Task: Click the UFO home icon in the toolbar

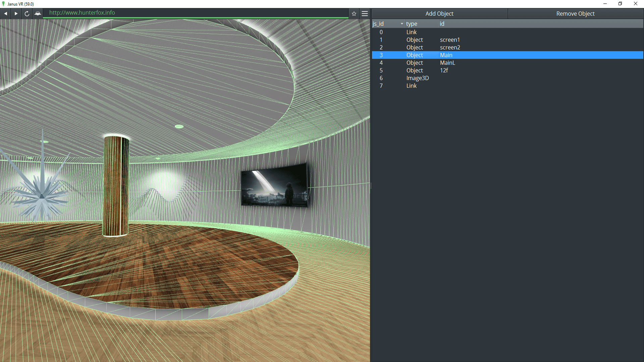Action: click(38, 13)
